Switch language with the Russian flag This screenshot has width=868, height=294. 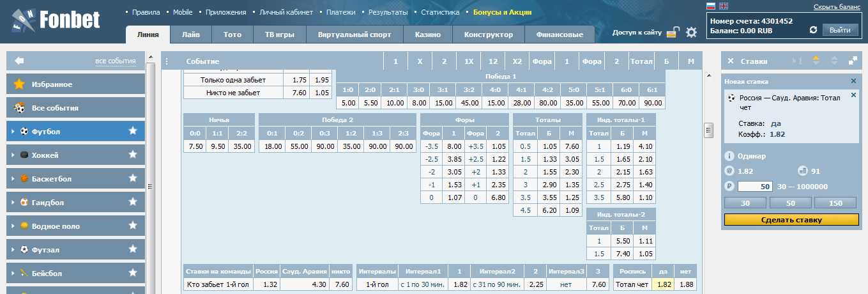[710, 6]
